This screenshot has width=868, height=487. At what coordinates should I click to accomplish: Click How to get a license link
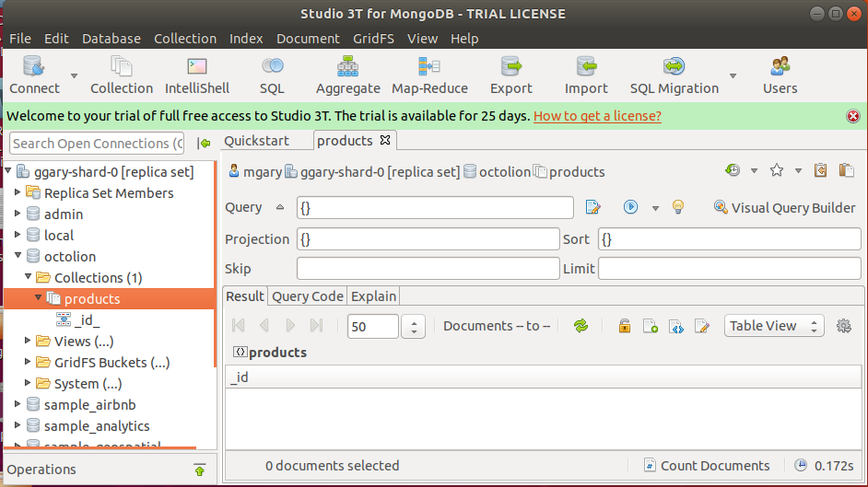[597, 116]
